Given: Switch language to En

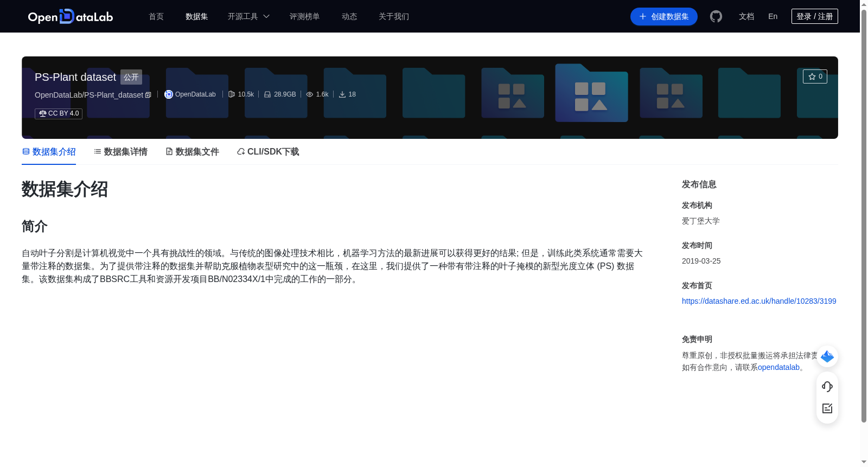Looking at the screenshot, I should 773,16.
